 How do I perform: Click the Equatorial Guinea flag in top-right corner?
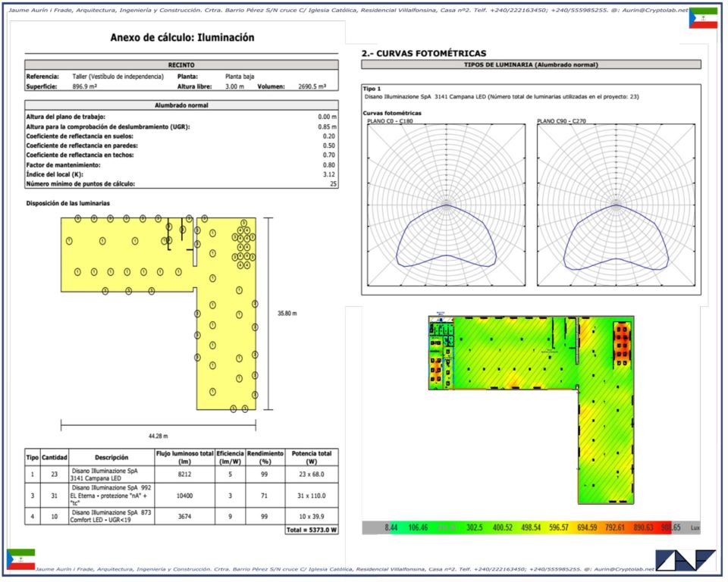[702, 18]
